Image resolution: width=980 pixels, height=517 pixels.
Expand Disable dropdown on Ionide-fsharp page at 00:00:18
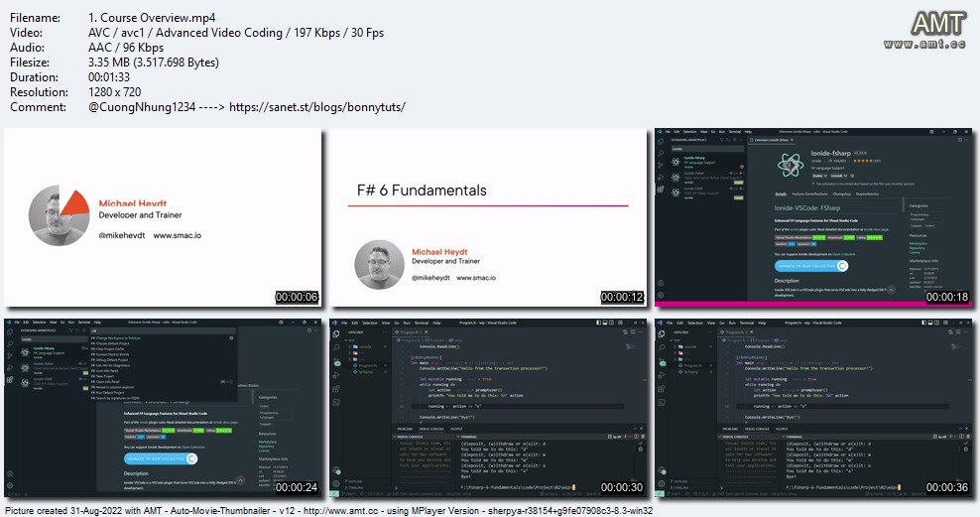tap(819, 176)
